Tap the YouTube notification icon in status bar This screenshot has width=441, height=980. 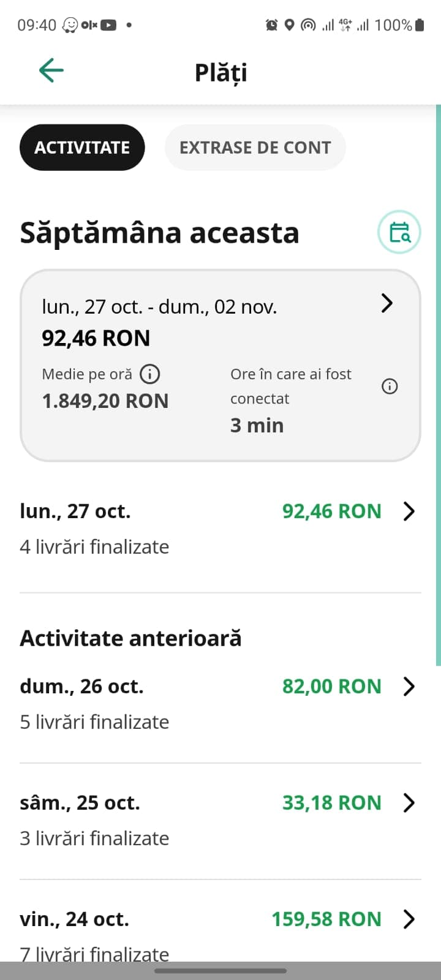point(108,25)
